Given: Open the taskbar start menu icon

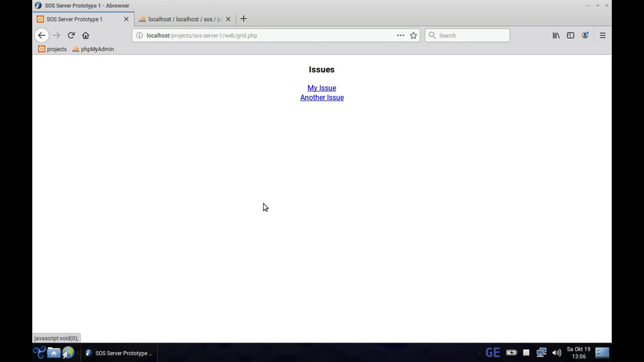Looking at the screenshot, I should (39, 353).
